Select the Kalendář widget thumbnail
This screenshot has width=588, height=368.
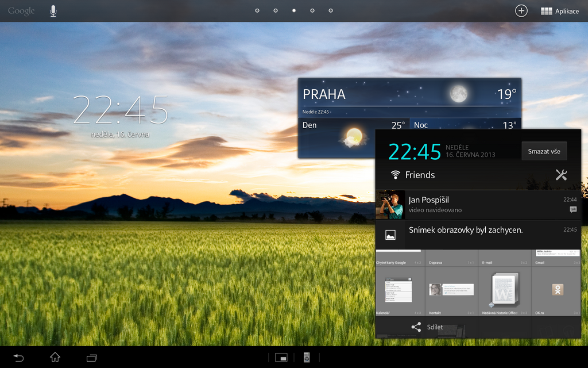click(400, 290)
